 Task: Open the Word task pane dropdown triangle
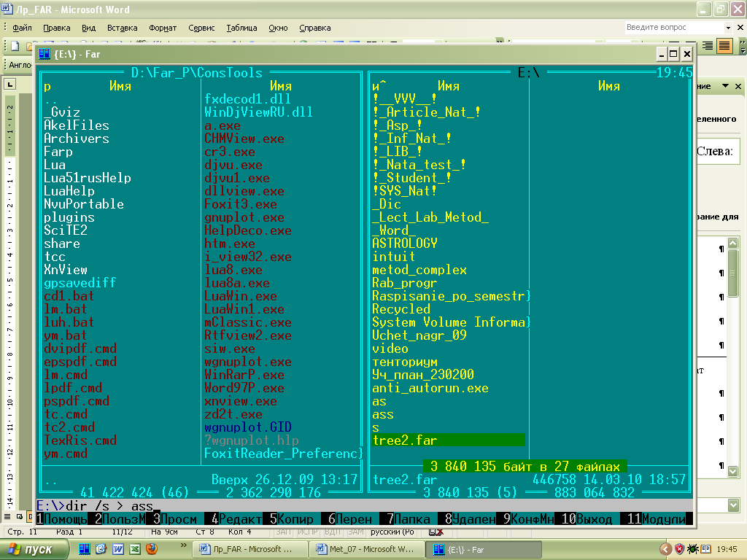[x=725, y=86]
